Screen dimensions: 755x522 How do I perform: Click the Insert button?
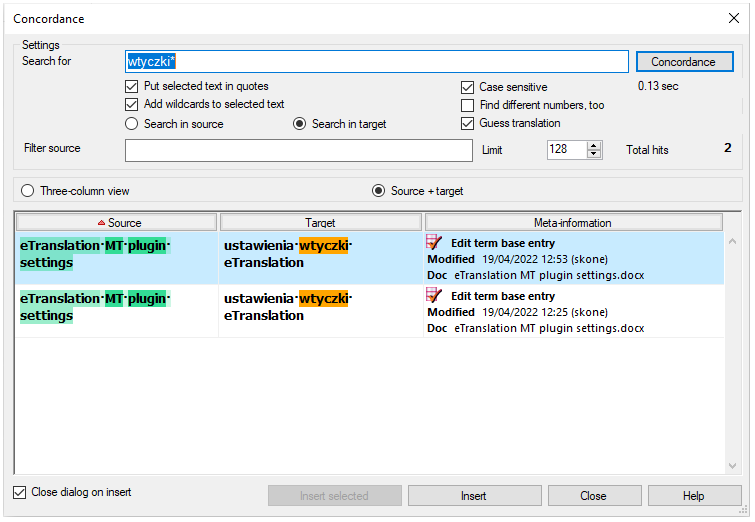pyautogui.click(x=474, y=496)
